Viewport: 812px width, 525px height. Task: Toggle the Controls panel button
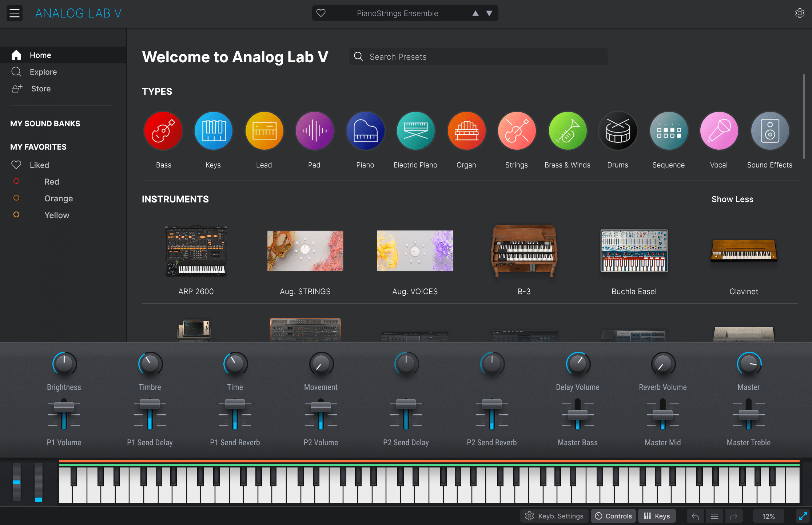pos(613,516)
